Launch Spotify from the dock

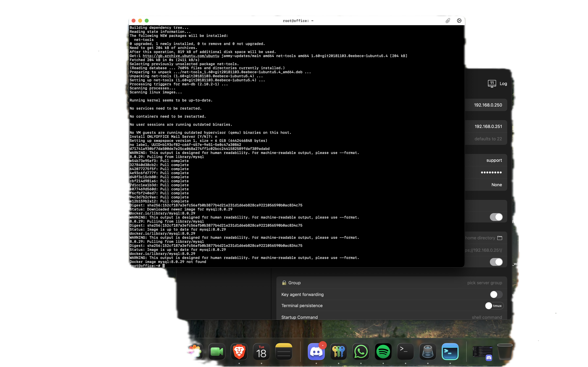(x=383, y=352)
